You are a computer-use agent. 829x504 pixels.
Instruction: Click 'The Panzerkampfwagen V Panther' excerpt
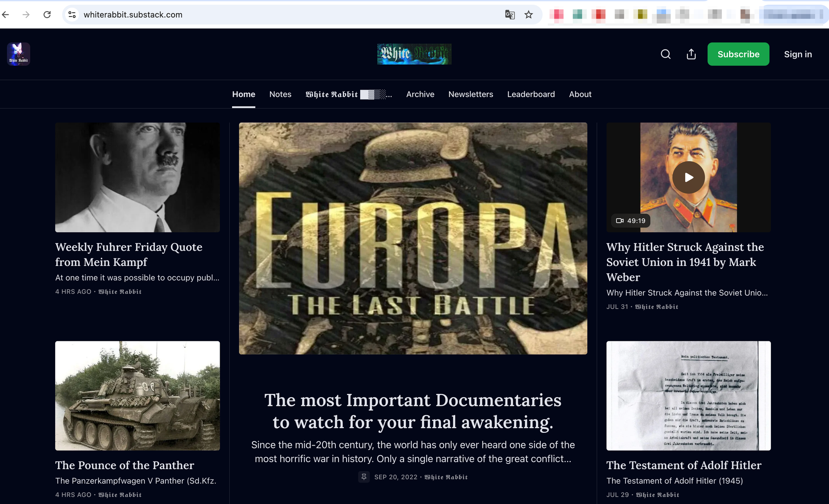pyautogui.click(x=136, y=481)
